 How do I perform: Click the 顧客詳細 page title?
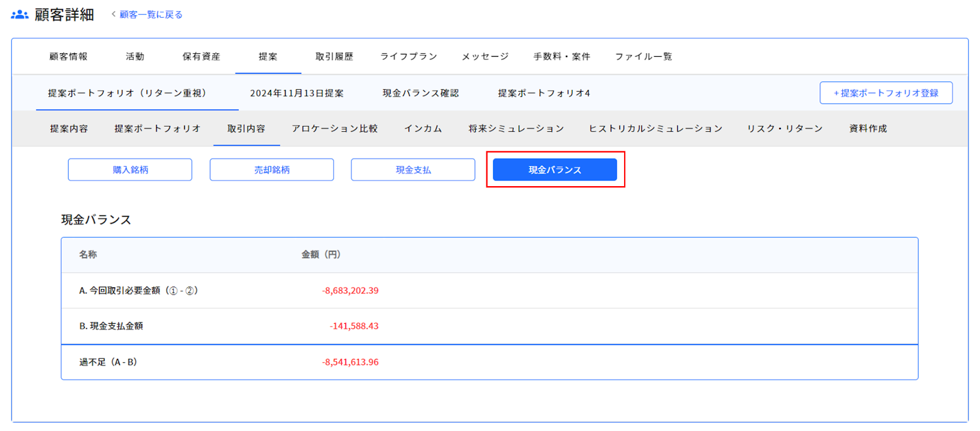click(64, 15)
